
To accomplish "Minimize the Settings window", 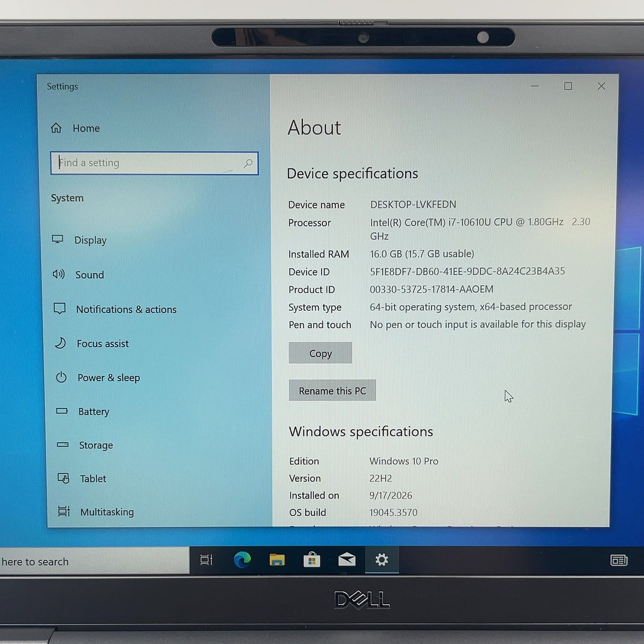I will [x=535, y=86].
